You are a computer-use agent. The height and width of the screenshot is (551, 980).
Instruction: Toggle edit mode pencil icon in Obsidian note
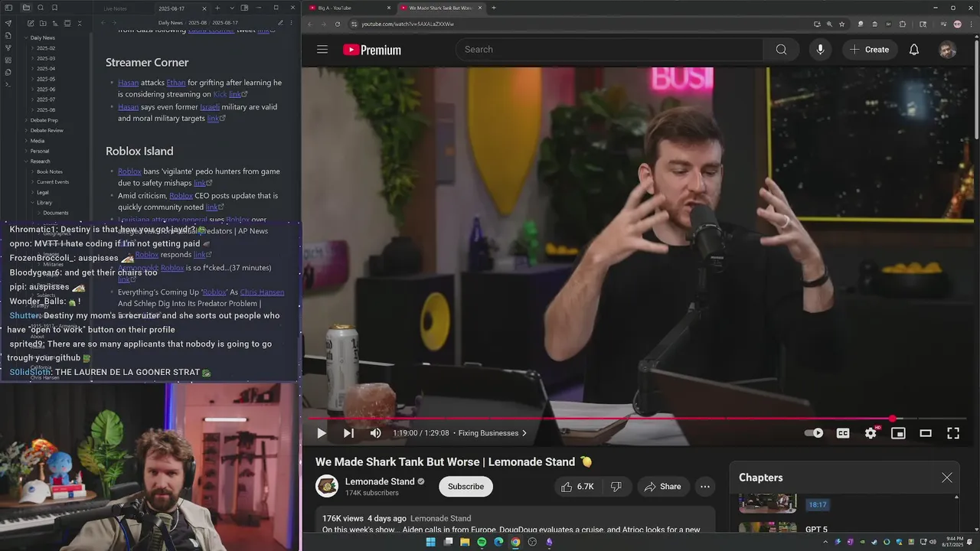point(280,23)
